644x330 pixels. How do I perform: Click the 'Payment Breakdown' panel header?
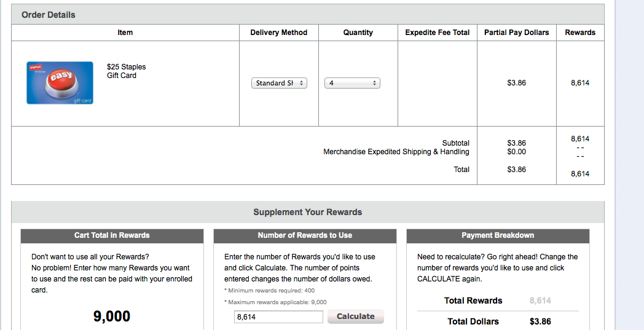coord(498,235)
